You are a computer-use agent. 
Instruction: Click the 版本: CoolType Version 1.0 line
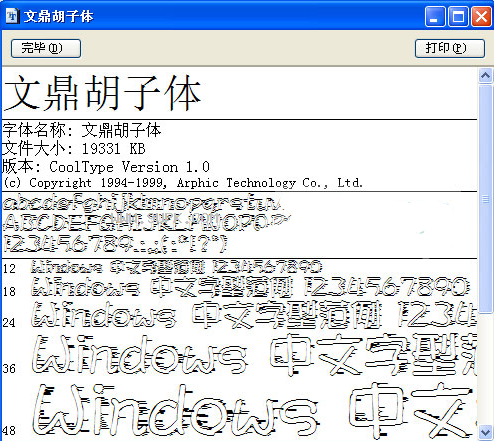tap(106, 167)
